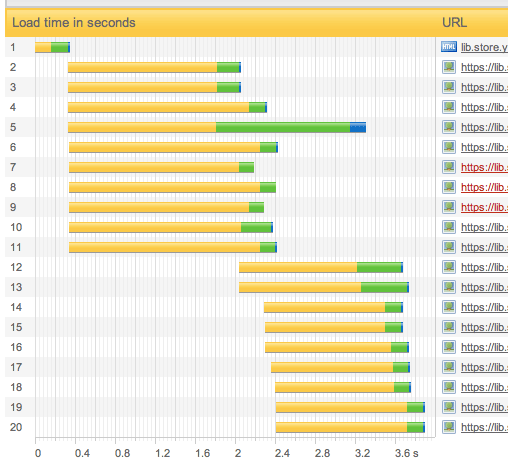
Task: Open the https://lib link in row 20
Action: pyautogui.click(x=484, y=427)
